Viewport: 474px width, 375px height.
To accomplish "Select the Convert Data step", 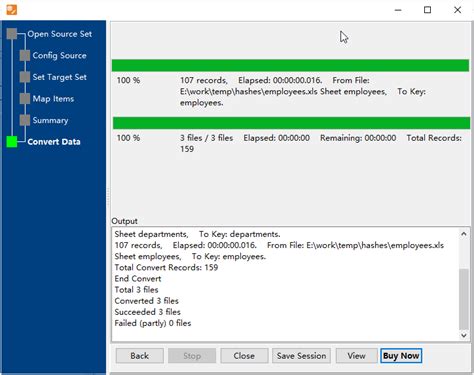I will [54, 142].
